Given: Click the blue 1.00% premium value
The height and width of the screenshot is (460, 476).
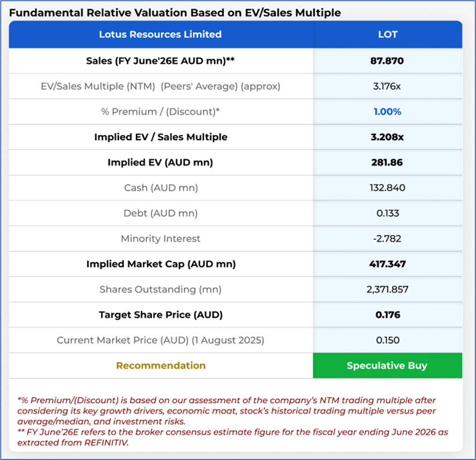Looking at the screenshot, I should pyautogui.click(x=387, y=112).
